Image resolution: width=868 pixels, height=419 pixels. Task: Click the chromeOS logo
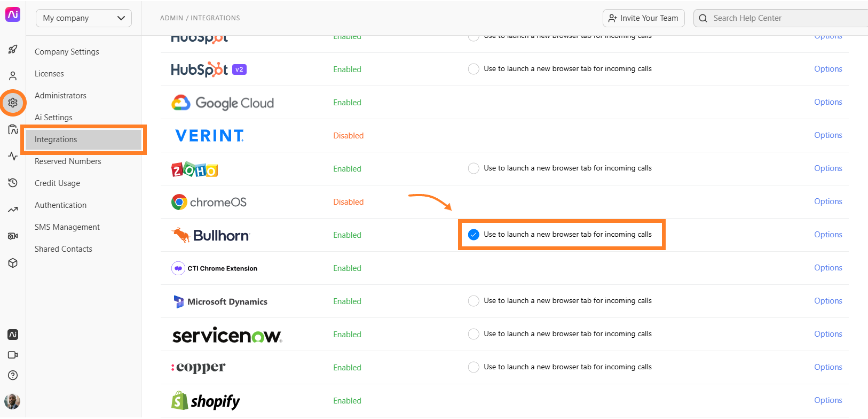click(209, 202)
